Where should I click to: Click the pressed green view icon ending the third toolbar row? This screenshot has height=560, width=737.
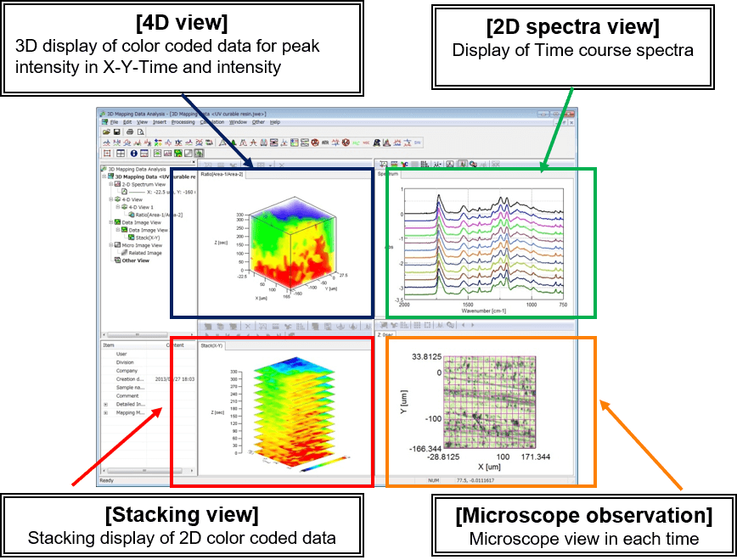pyautogui.click(x=199, y=154)
